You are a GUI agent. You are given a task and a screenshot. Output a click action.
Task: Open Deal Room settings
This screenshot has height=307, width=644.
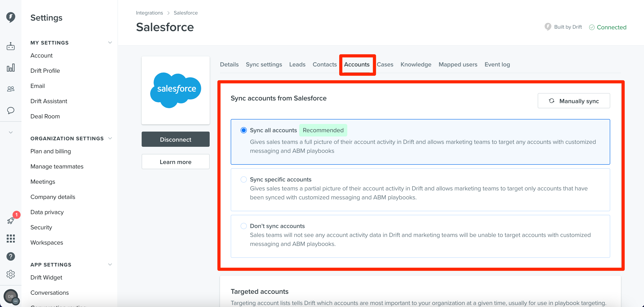click(45, 116)
